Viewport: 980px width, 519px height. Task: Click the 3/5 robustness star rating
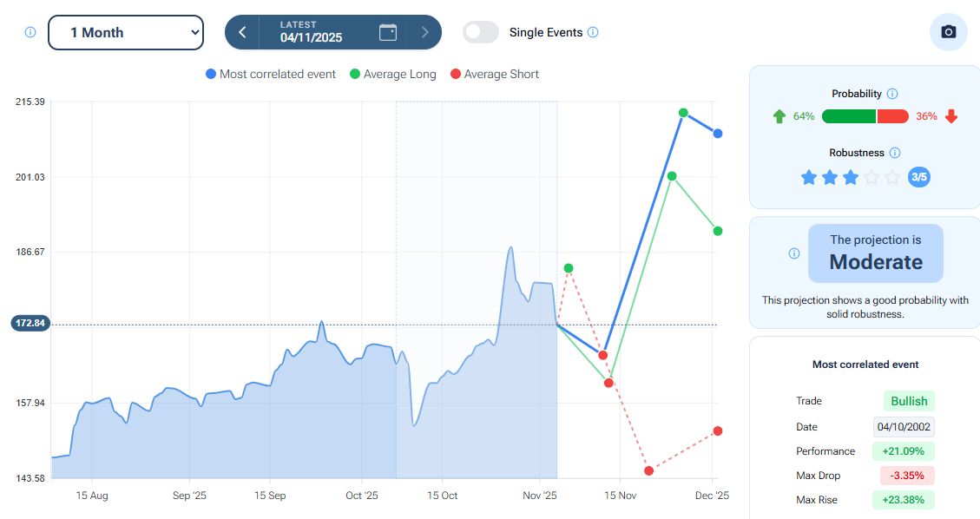851,177
